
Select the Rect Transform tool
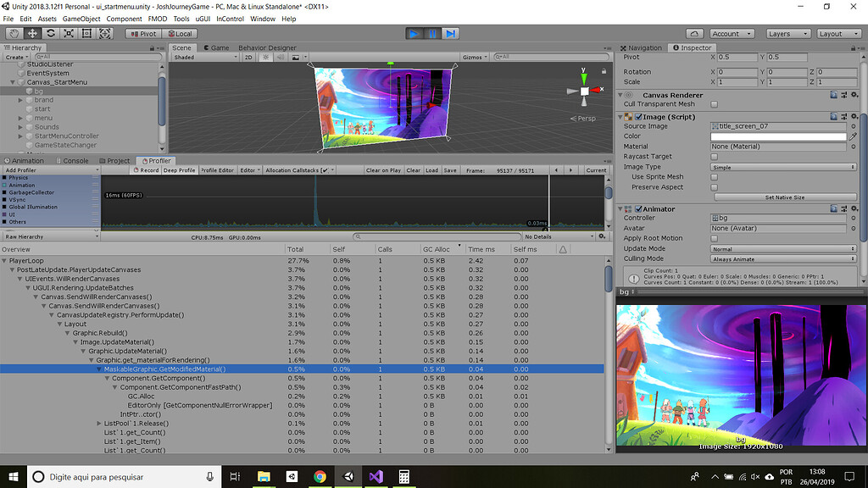click(x=88, y=33)
